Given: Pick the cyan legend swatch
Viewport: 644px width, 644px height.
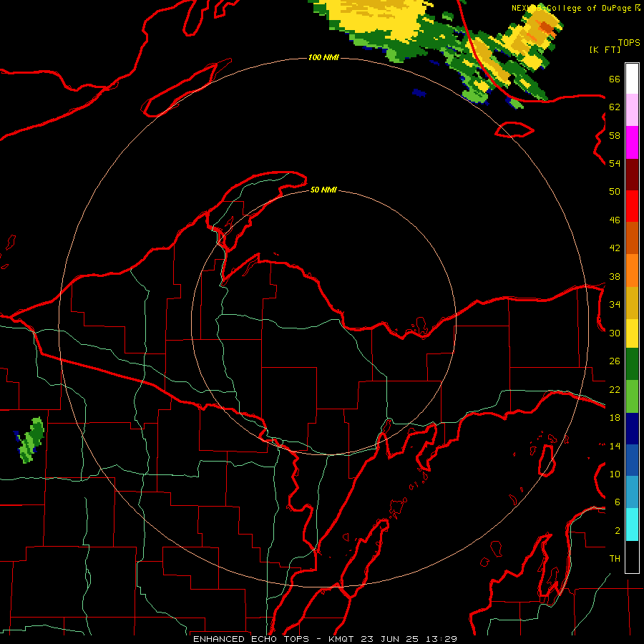Looking at the screenshot, I should (632, 525).
